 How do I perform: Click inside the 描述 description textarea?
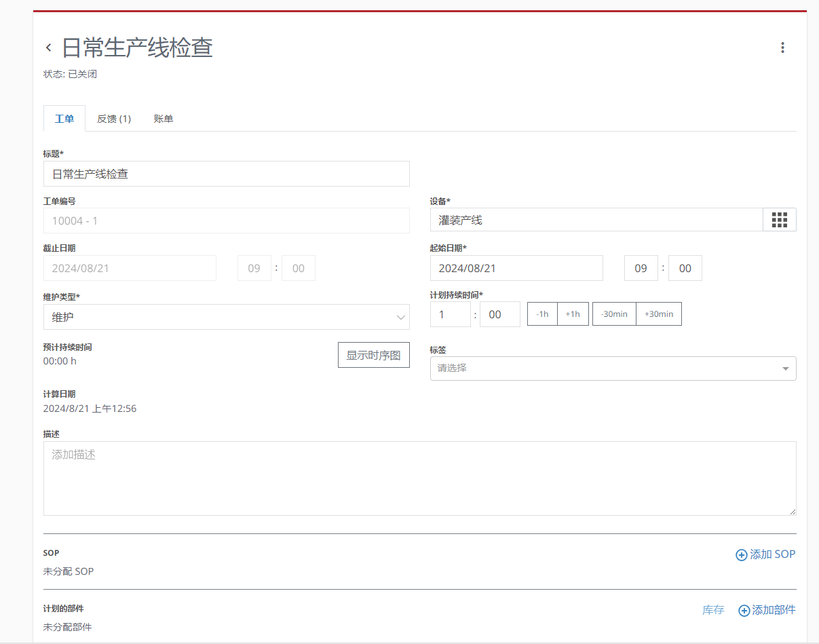[419, 478]
